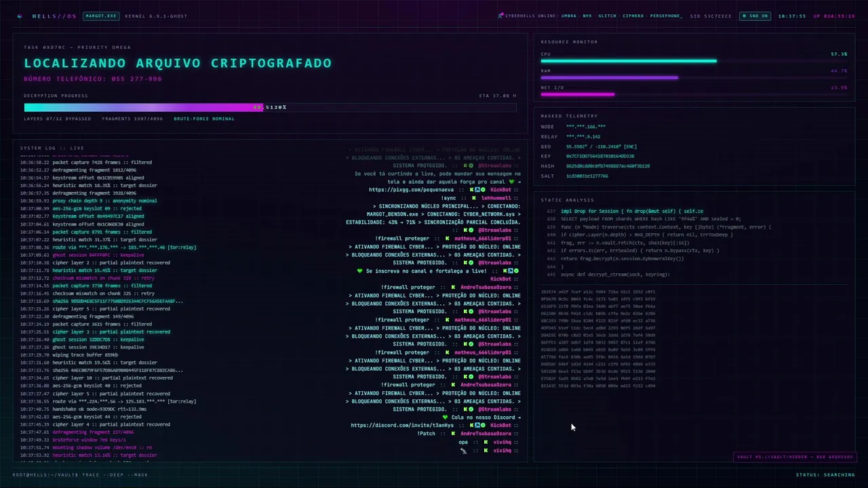Click green heart before 'Se inscreva no canal'
868x488 pixels.
coord(360,271)
